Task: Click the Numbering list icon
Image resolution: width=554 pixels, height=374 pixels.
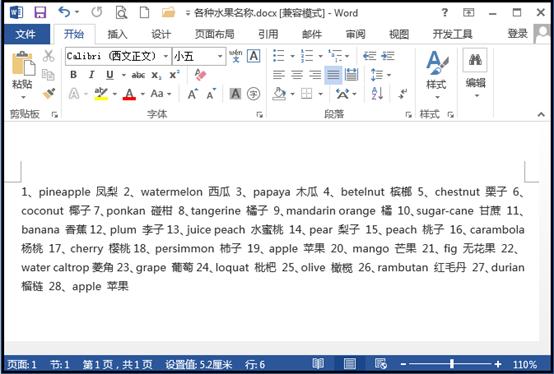Action: coord(307,56)
